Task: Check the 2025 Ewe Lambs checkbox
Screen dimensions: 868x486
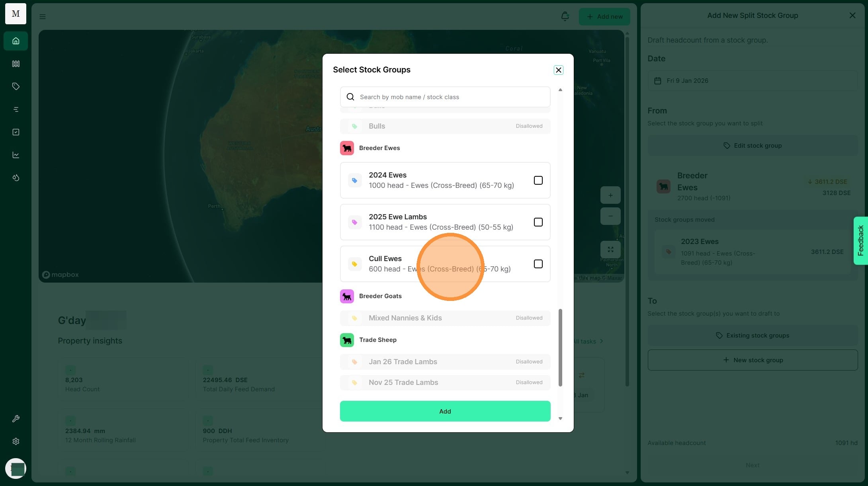Action: click(x=538, y=222)
